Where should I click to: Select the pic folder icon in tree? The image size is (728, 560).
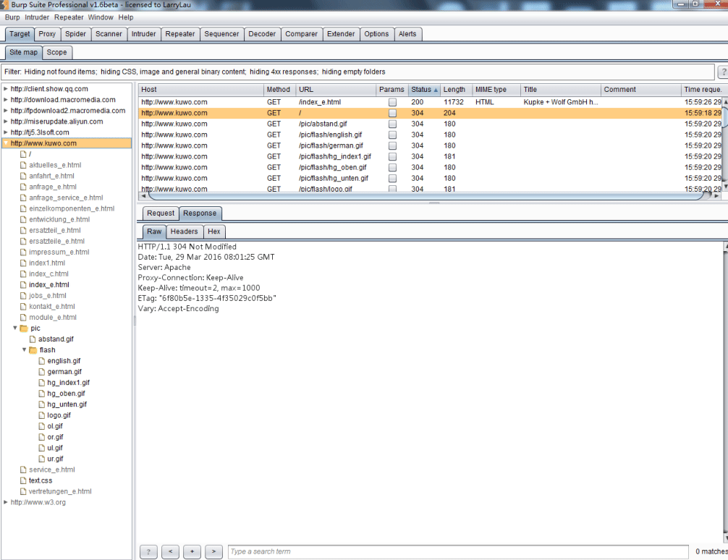24,328
